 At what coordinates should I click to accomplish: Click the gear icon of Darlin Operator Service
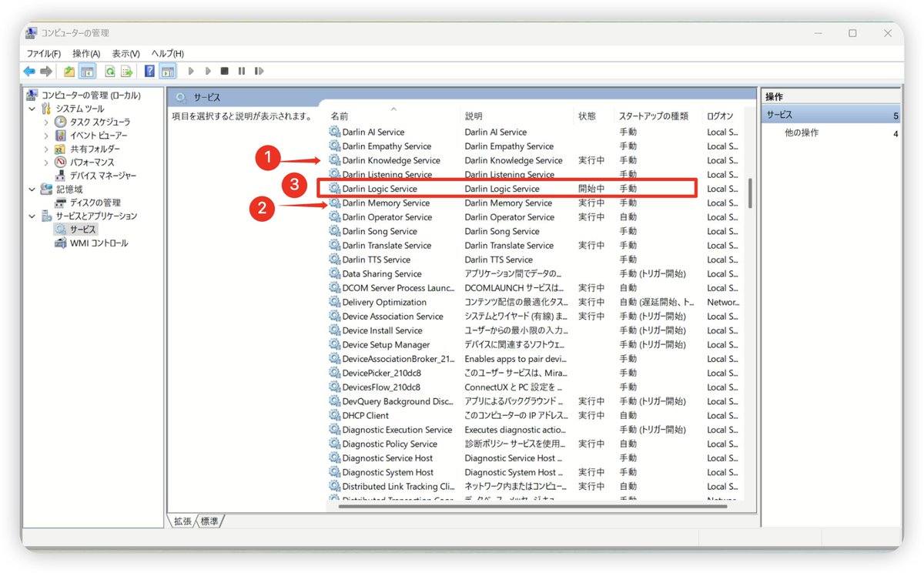pyautogui.click(x=334, y=217)
